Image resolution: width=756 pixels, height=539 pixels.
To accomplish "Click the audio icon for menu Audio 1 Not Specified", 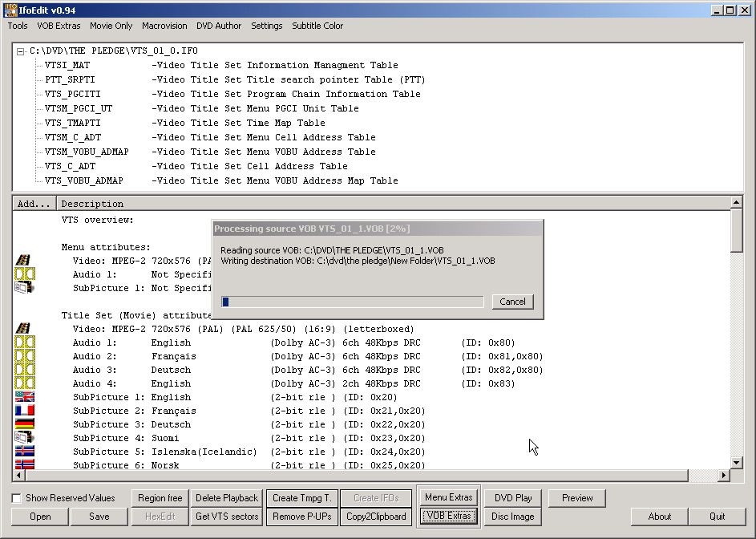I will 25,274.
